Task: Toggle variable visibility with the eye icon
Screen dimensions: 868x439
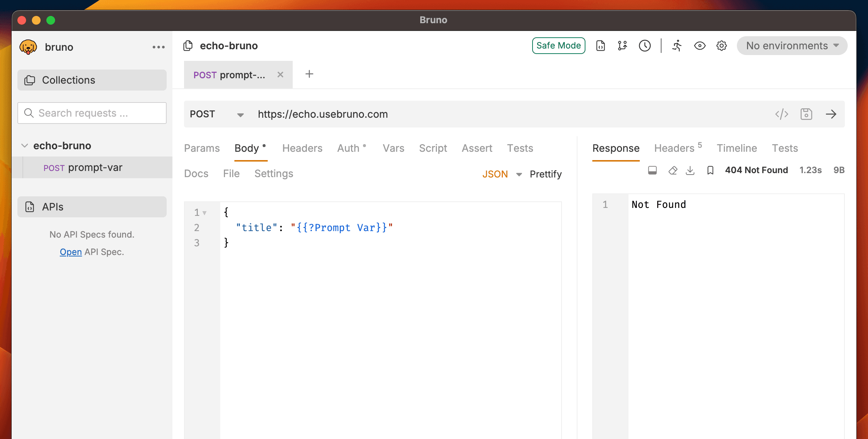Action: (x=699, y=46)
